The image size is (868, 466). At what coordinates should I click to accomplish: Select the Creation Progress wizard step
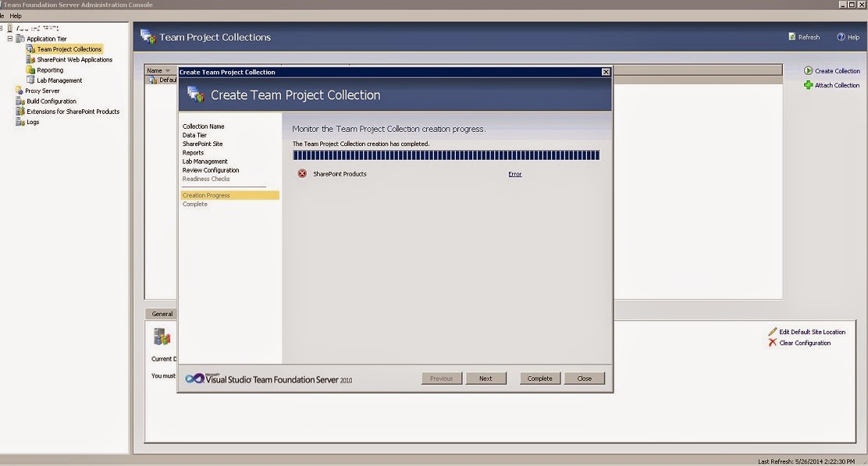[x=229, y=195]
